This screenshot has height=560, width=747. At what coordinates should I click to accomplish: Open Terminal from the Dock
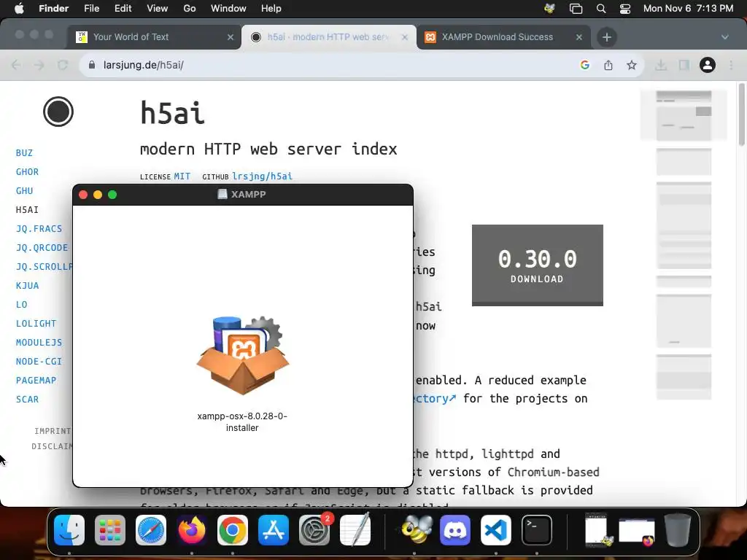click(x=537, y=530)
